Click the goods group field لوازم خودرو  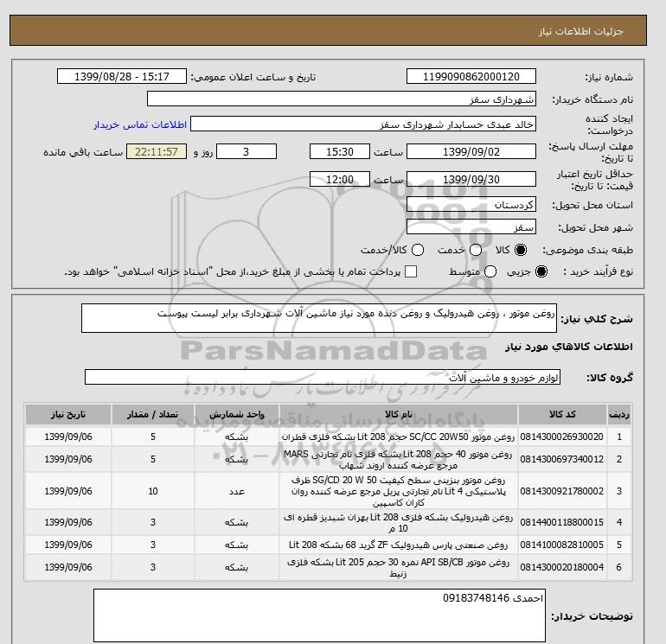[323, 377]
